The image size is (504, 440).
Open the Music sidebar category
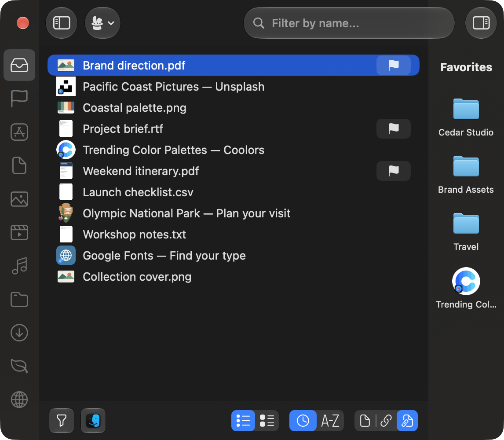pyautogui.click(x=19, y=266)
